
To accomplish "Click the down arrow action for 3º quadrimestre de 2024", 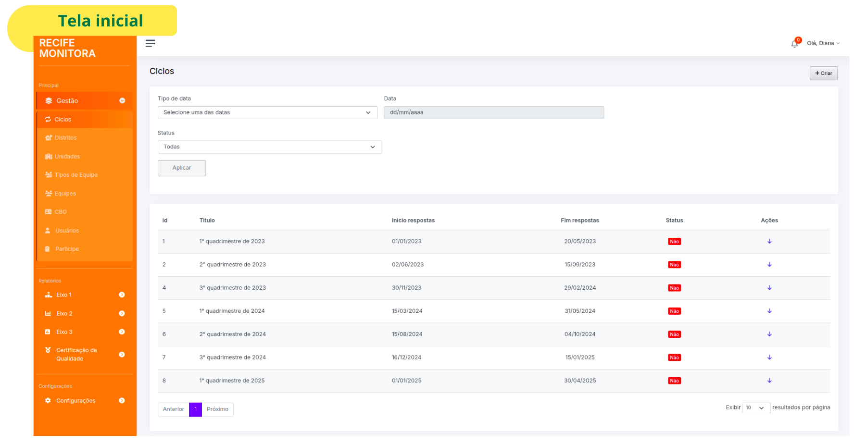I will tap(769, 357).
